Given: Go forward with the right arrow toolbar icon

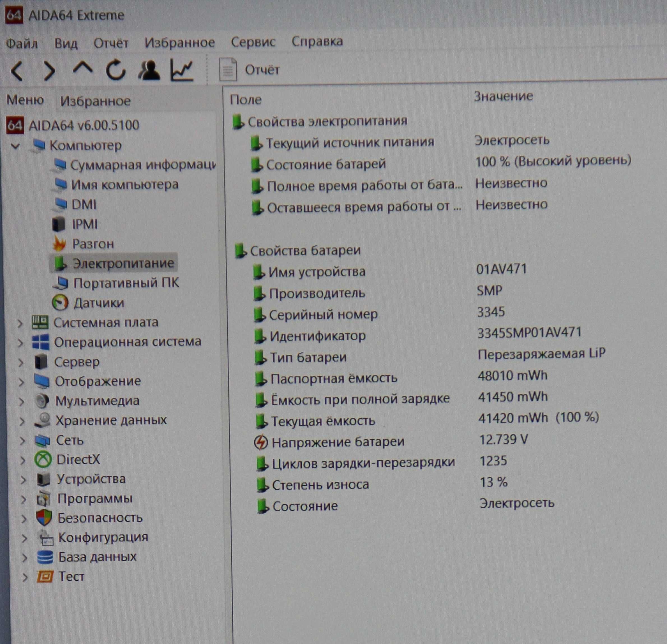Looking at the screenshot, I should pyautogui.click(x=49, y=71).
